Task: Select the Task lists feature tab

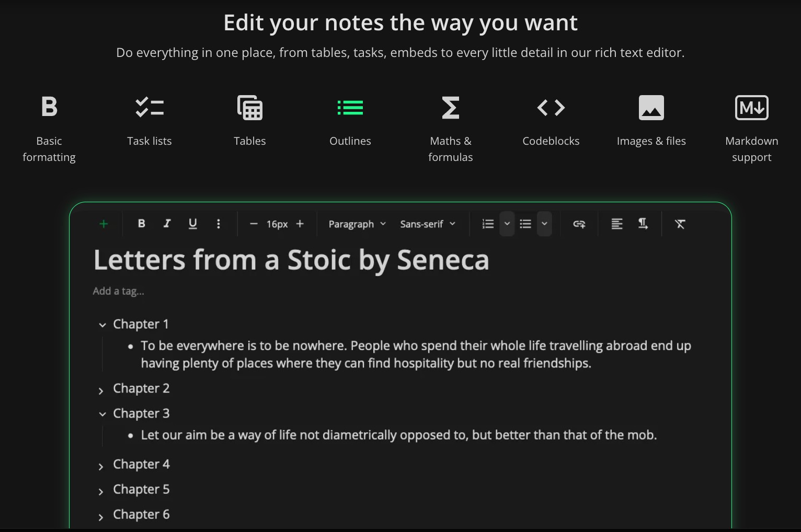Action: (x=150, y=121)
